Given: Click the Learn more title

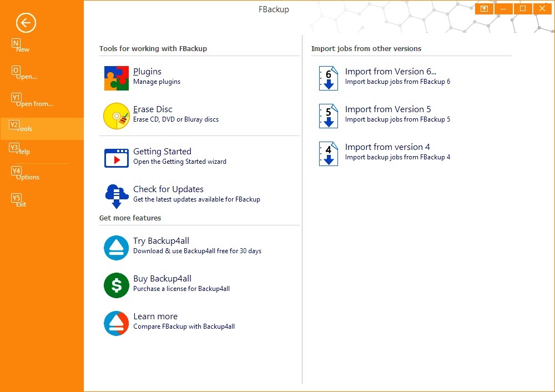Looking at the screenshot, I should point(155,316).
